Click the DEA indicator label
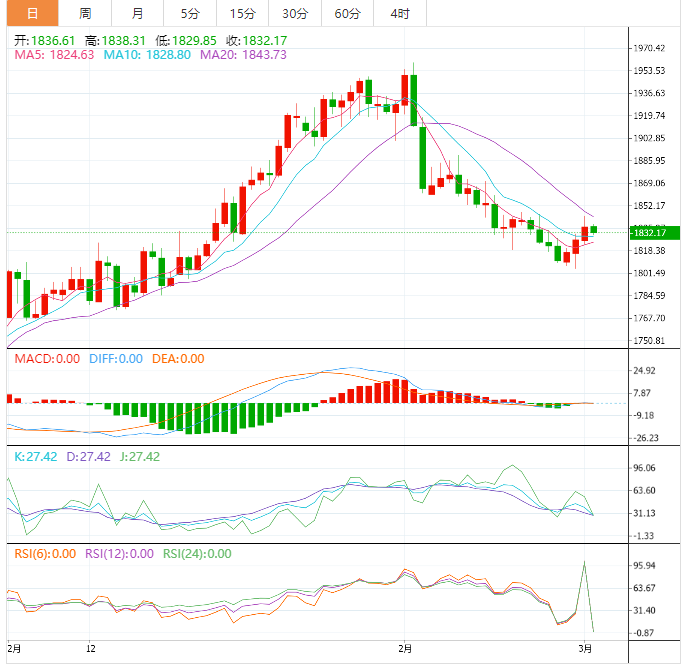Image resolution: width=688 pixels, height=671 pixels. 177,359
